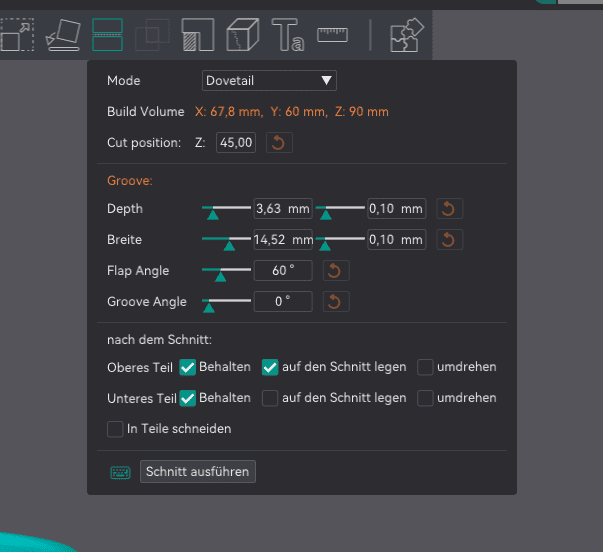Select the Lay on Face tool

(x=63, y=35)
